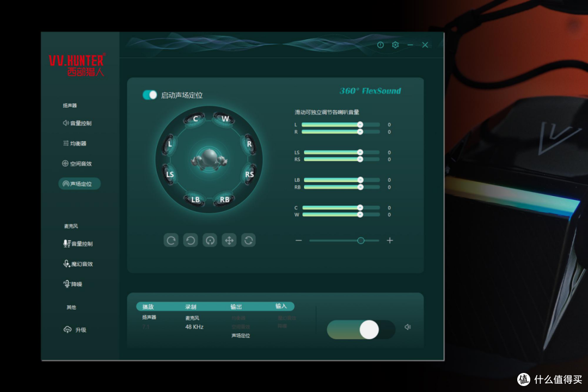Click the minus icon left of the lower slider
Image resolution: width=588 pixels, height=392 pixels.
tap(298, 241)
